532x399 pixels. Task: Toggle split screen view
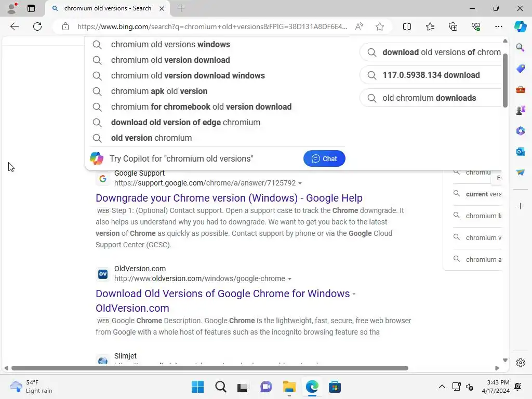pos(407,26)
